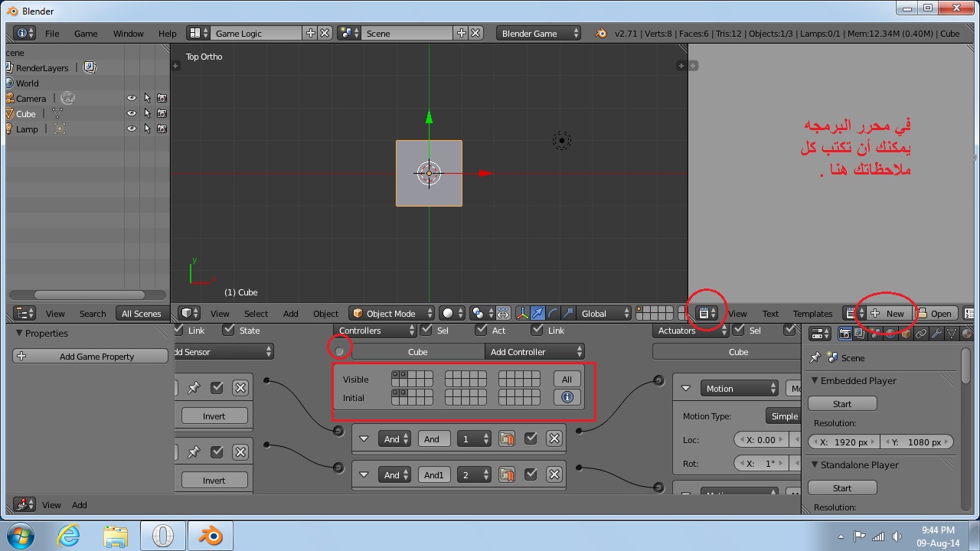
Task: Toggle the Controllers Link checkbox
Action: [x=536, y=330]
